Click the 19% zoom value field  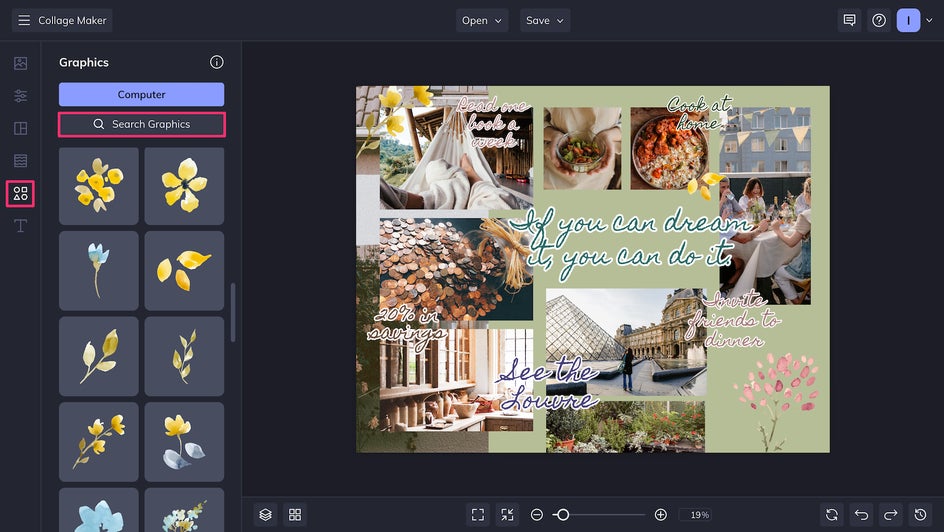(x=696, y=515)
